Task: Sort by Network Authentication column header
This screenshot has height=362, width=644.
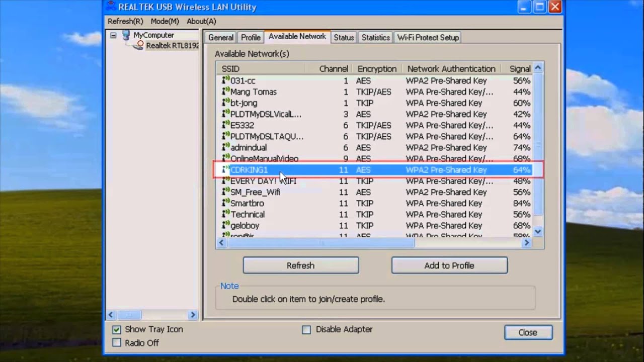Action: coord(451,68)
